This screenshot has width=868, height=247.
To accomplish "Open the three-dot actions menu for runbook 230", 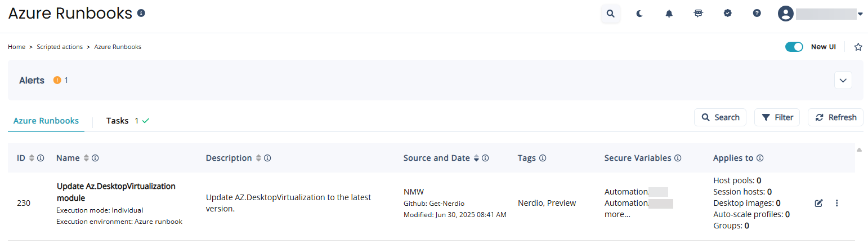I will pyautogui.click(x=837, y=203).
